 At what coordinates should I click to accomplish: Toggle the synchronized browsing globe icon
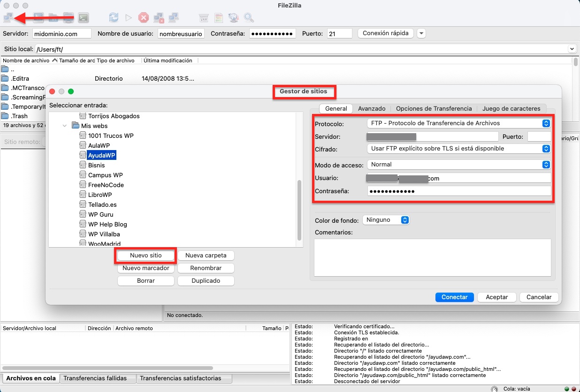(x=233, y=17)
